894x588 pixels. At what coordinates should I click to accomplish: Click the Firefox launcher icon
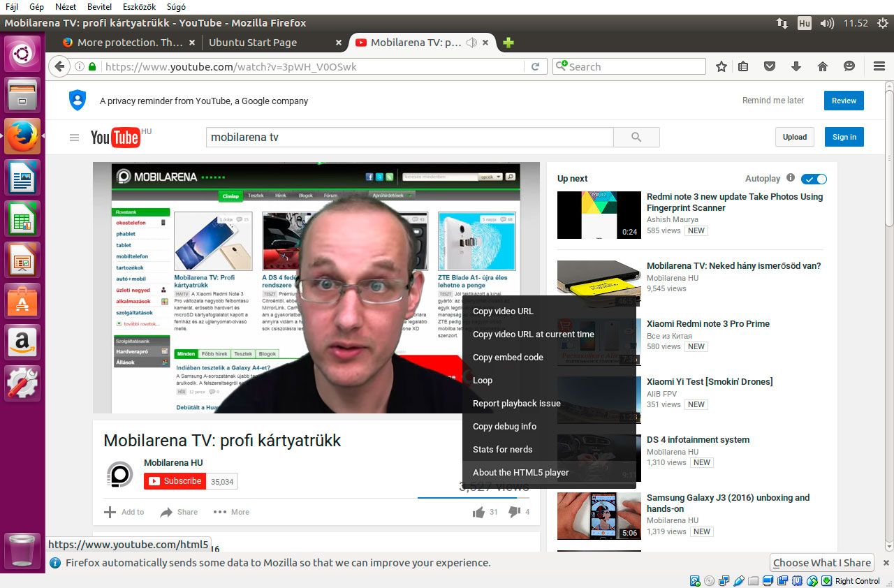point(22,135)
